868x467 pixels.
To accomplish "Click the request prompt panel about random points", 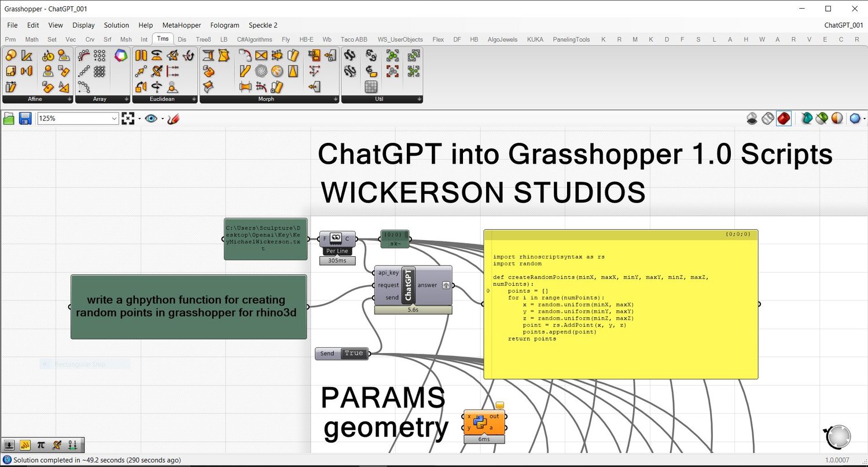I will 189,307.
